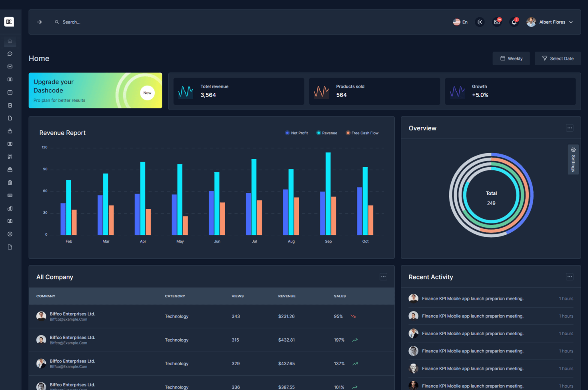Open the table layout icon in sidebar
588x390 pixels.
click(10, 195)
